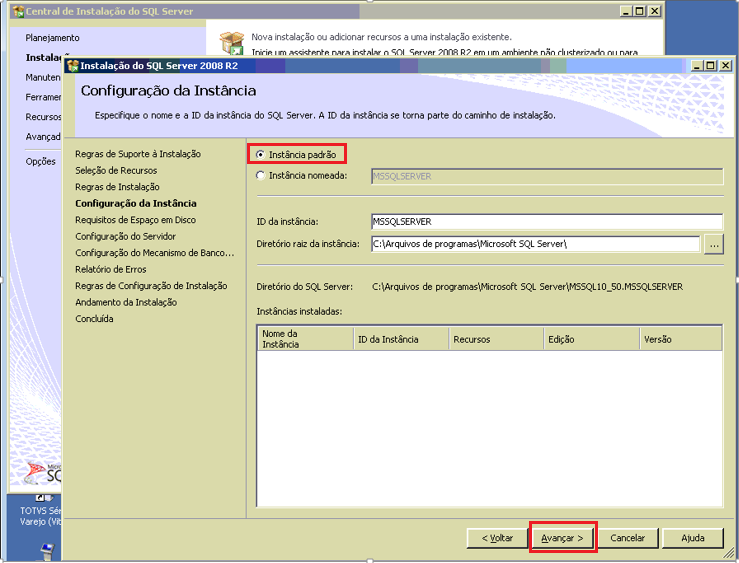Viewport: 739px width, 563px height.
Task: Browse for instance root directory with ellipsis button
Action: pyautogui.click(x=714, y=245)
